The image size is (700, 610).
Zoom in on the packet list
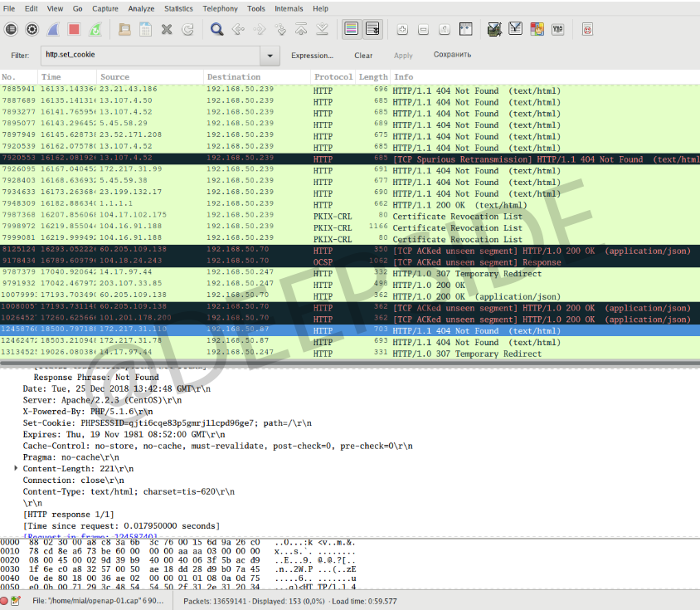[402, 29]
